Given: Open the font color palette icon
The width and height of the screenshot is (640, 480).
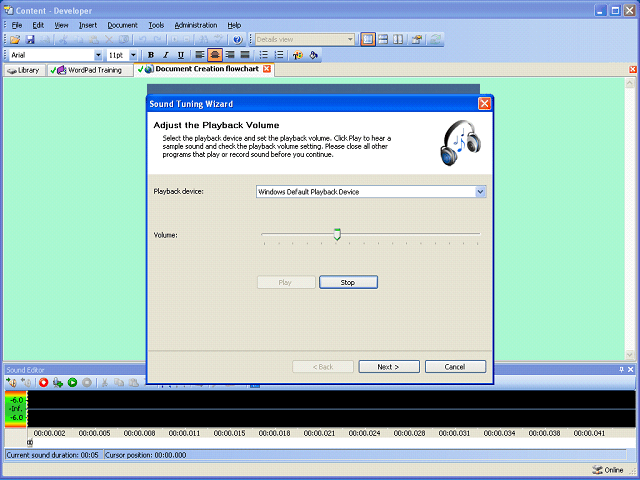Looking at the screenshot, I should [x=298, y=55].
